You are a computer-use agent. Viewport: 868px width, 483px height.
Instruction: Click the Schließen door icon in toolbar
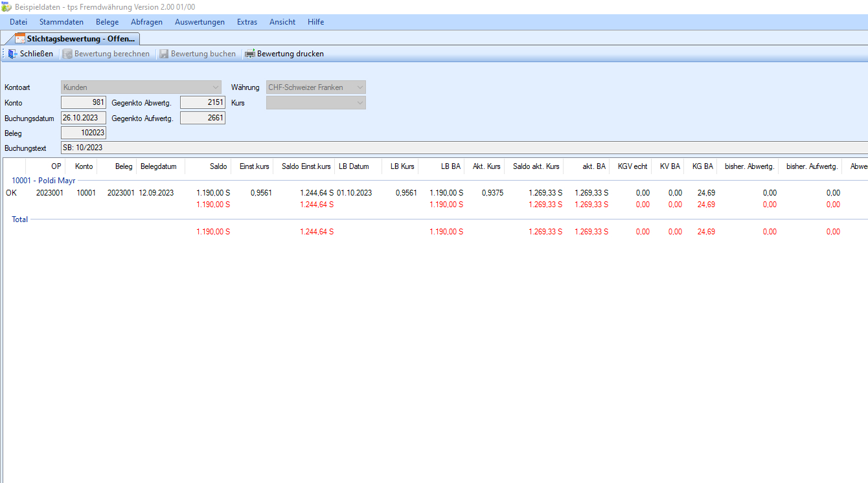[12, 54]
